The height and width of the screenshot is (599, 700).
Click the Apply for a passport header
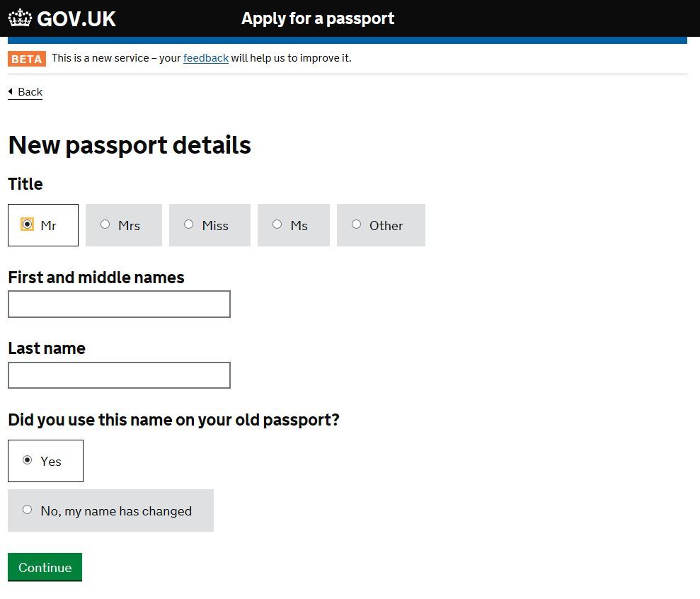click(318, 18)
